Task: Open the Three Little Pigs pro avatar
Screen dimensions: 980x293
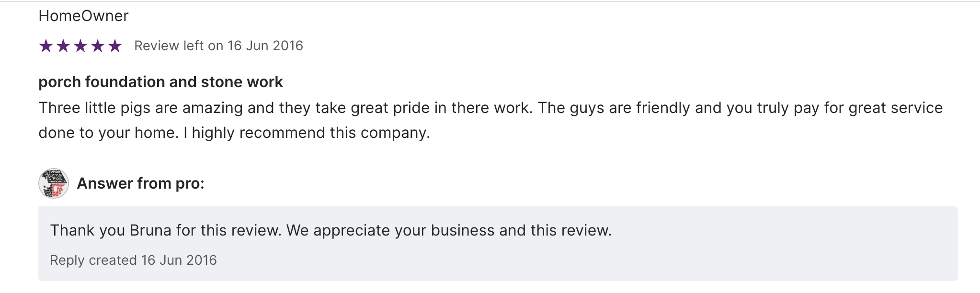Action: tap(53, 183)
